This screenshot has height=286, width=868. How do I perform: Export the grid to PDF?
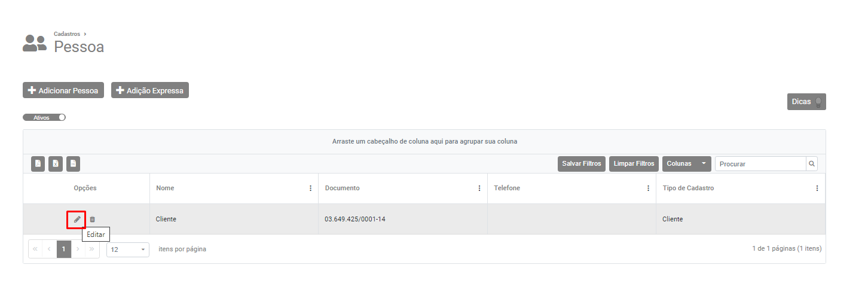tap(38, 163)
